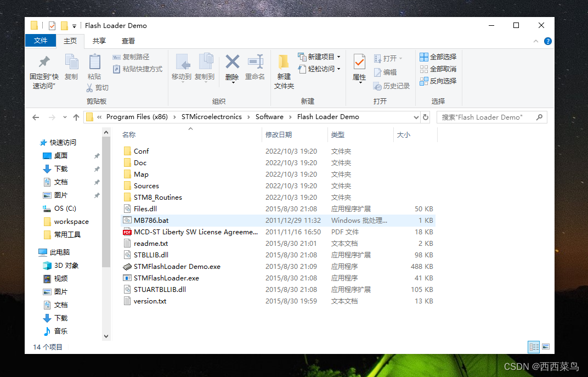Expand the address bar history dropdown
The height and width of the screenshot is (377, 588).
point(416,117)
